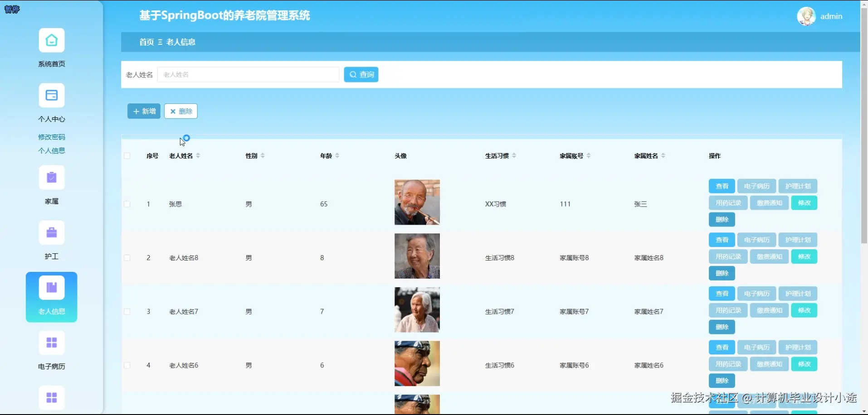The width and height of the screenshot is (868, 415).
Task: Click 删除 in 老人姓名8 row
Action: 722,273
